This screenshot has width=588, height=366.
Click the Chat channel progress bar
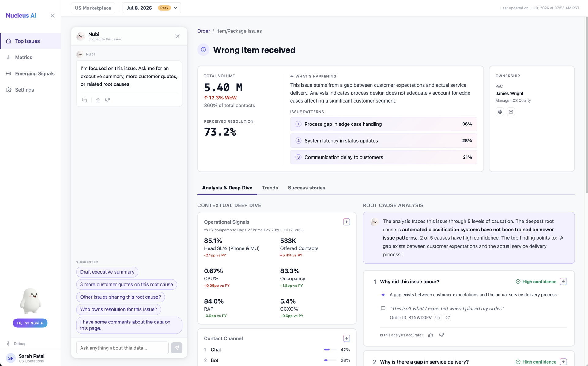point(330,350)
